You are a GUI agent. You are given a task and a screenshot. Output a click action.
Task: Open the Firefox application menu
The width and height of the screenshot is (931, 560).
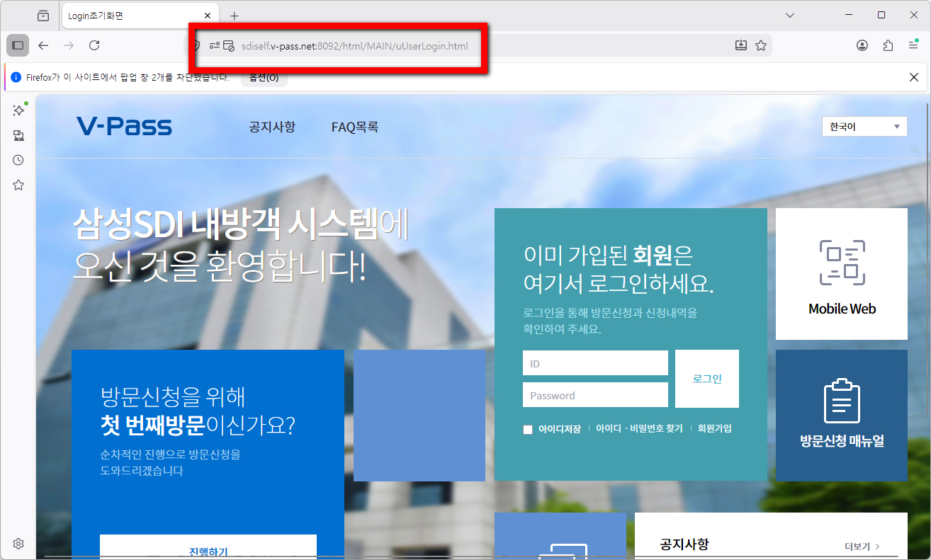tap(914, 45)
